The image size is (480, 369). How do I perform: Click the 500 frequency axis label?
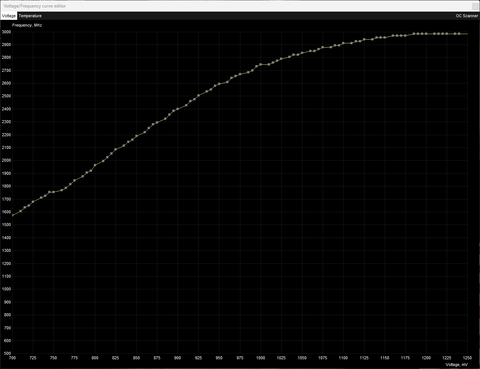[x=7, y=353]
